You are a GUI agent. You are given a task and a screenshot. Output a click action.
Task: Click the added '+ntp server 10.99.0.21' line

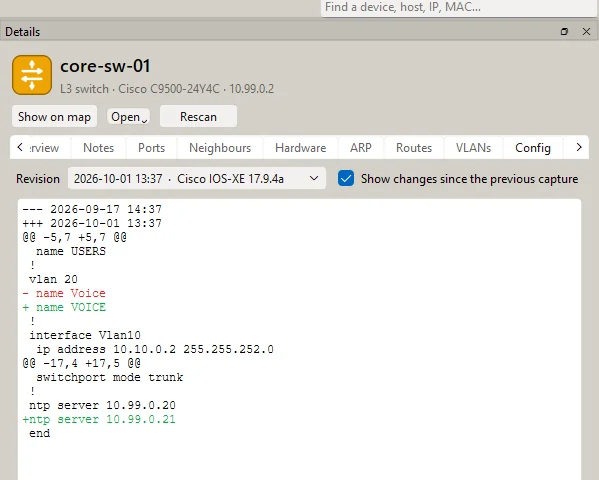(x=99, y=420)
